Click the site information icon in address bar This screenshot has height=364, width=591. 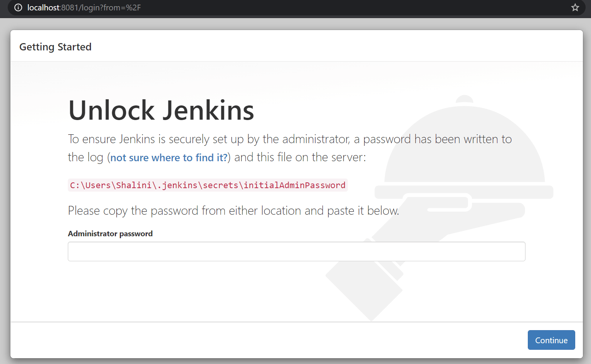click(x=18, y=8)
